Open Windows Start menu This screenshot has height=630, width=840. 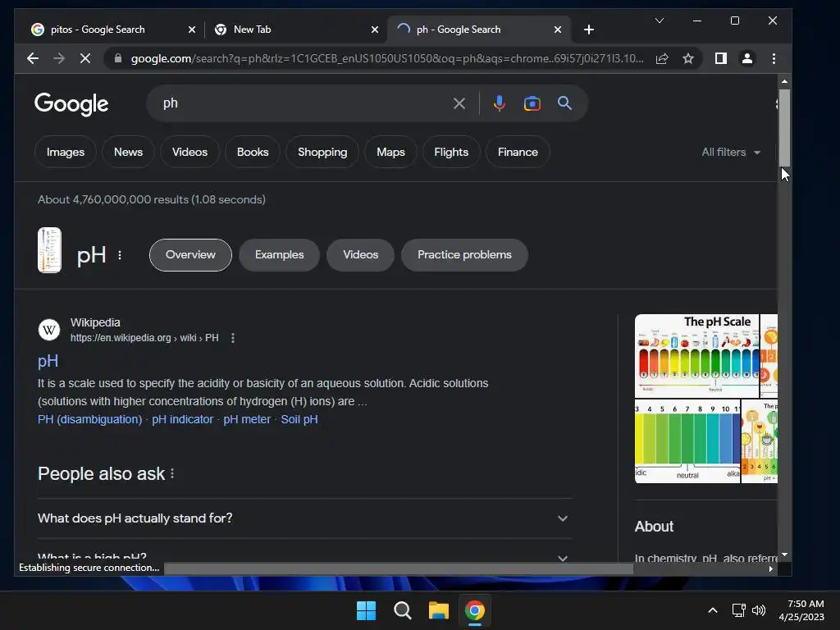coord(367,610)
